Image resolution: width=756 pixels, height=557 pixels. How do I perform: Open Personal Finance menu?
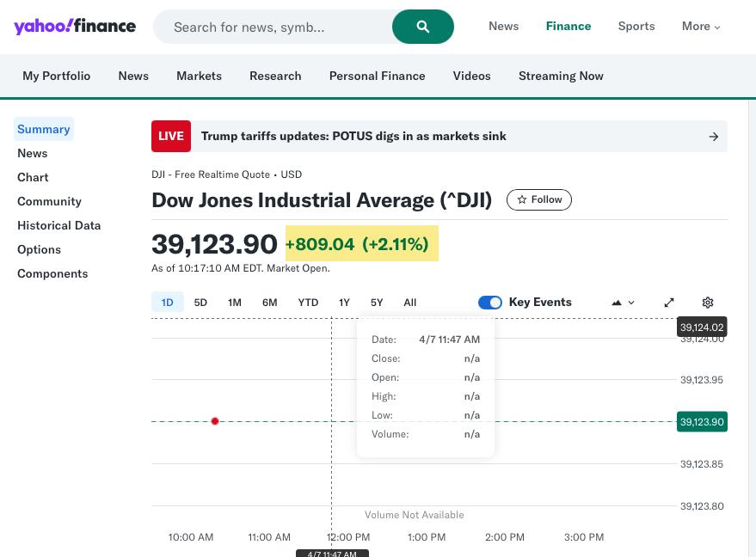pos(377,77)
